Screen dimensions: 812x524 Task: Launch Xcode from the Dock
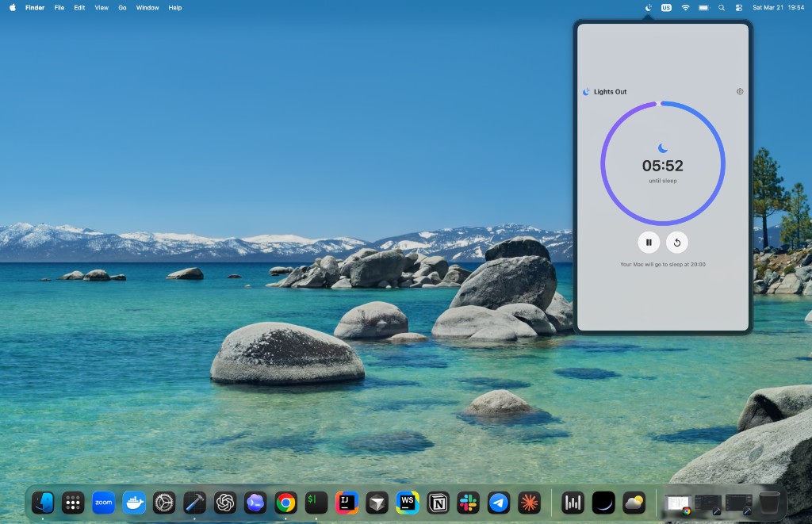pos(195,503)
